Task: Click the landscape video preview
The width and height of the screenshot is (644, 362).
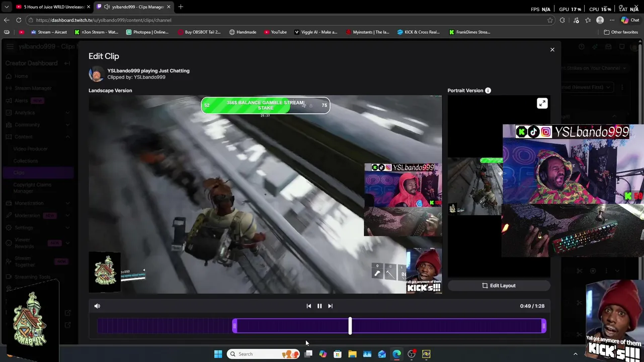Action: click(x=265, y=195)
